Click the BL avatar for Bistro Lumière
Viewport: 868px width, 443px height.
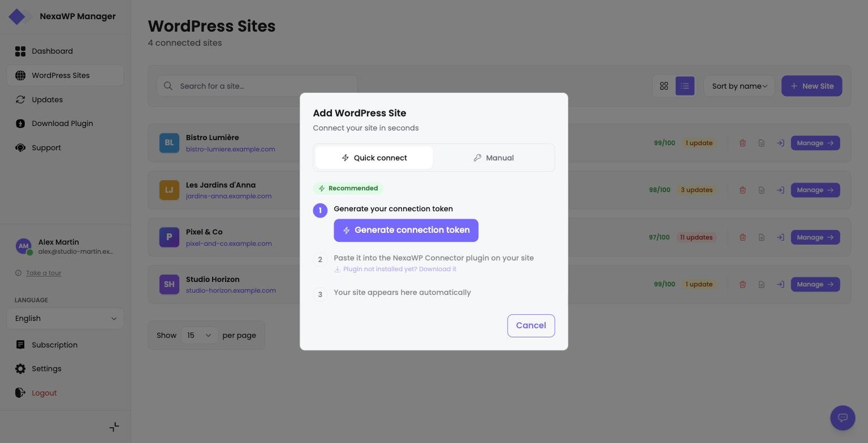coord(169,143)
